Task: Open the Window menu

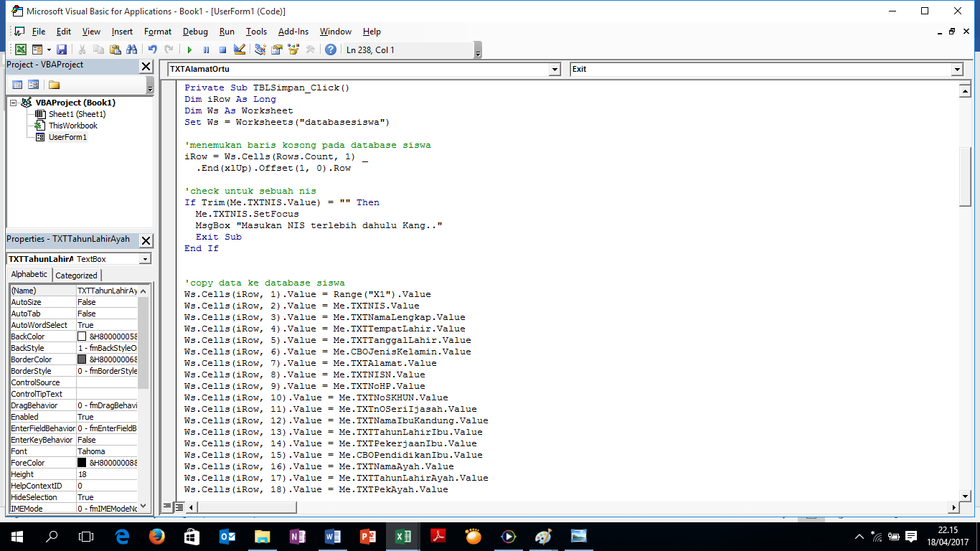Action: pyautogui.click(x=336, y=32)
